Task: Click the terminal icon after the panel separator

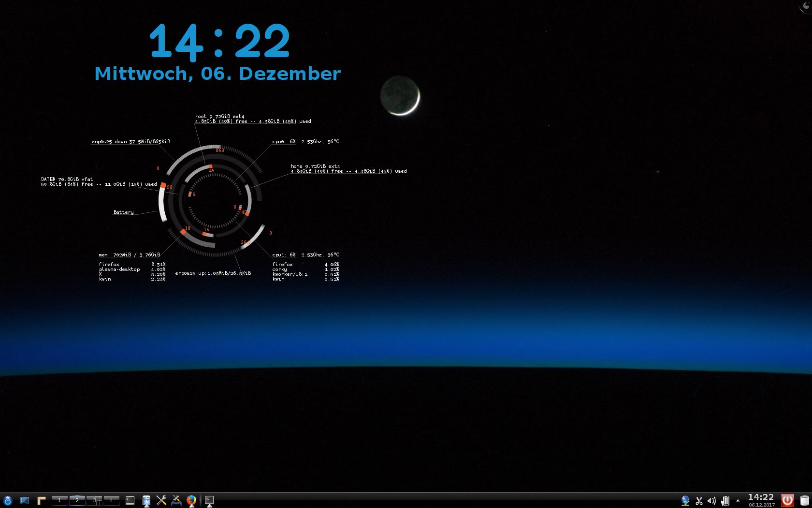Action: coord(209,500)
